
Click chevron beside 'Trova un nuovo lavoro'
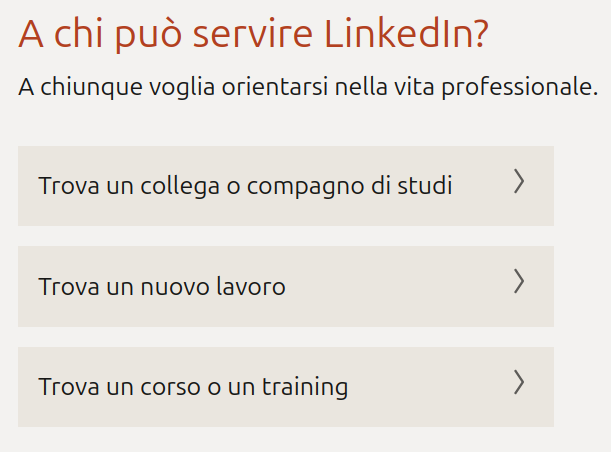[x=518, y=282]
